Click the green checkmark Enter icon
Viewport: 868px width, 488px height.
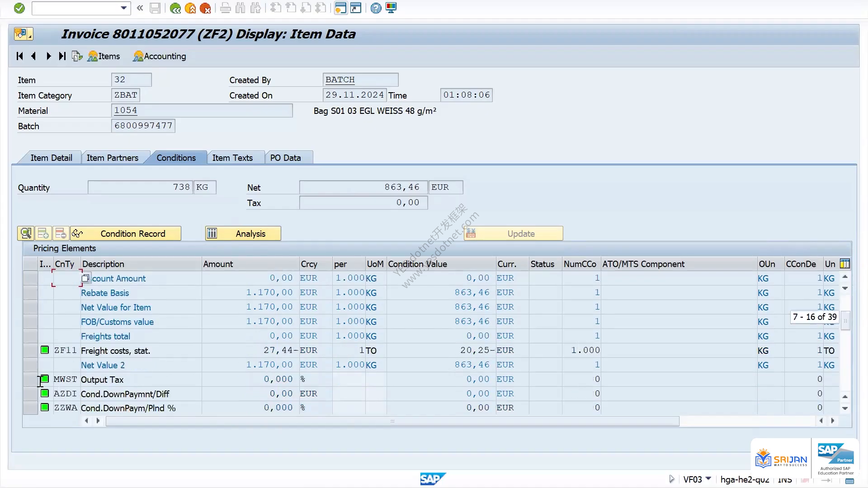(19, 8)
